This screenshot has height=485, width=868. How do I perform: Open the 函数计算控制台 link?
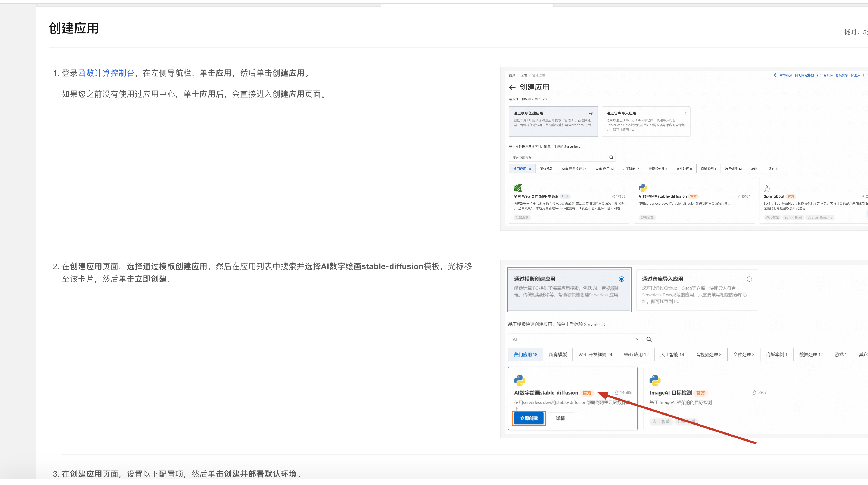pos(106,73)
